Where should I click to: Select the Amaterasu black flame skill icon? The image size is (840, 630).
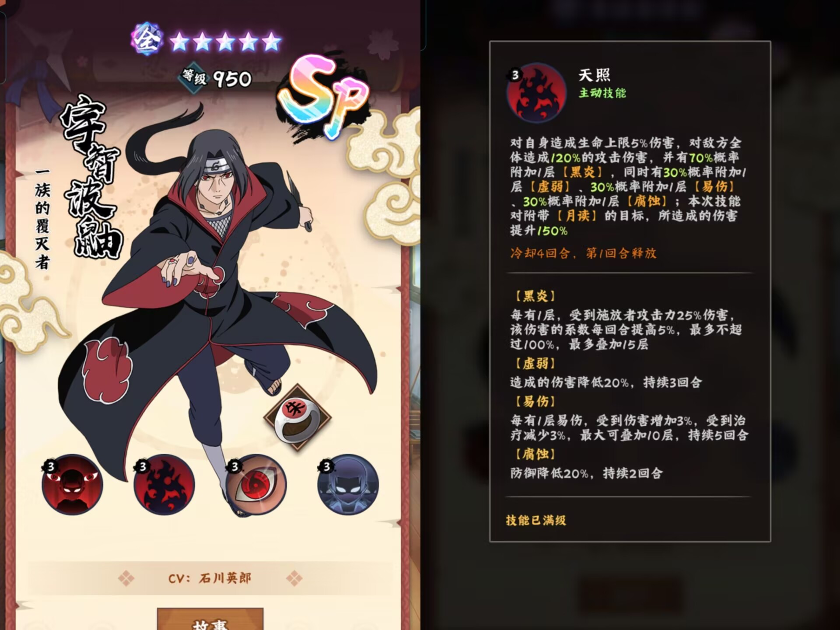pos(164,484)
